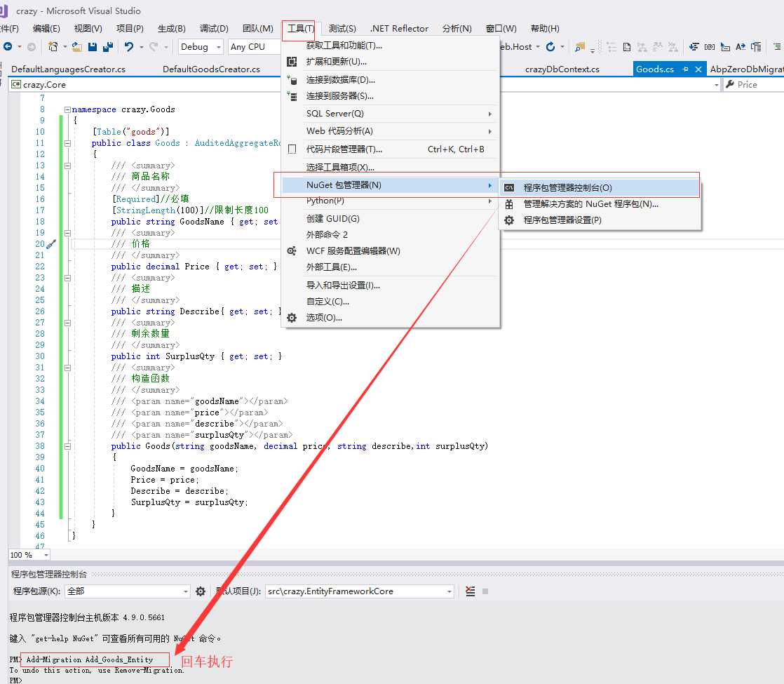Screen dimensions: 784x684
Task: Click the [@] bracket toolbar icon
Action: click(710, 46)
